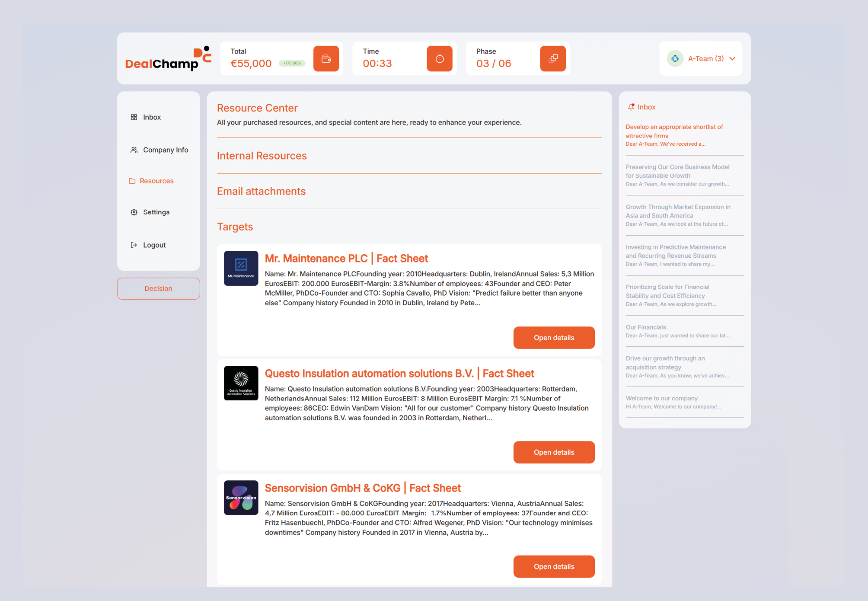Click Logout in the sidebar
Viewport: 868px width, 601px height.
[x=154, y=245]
